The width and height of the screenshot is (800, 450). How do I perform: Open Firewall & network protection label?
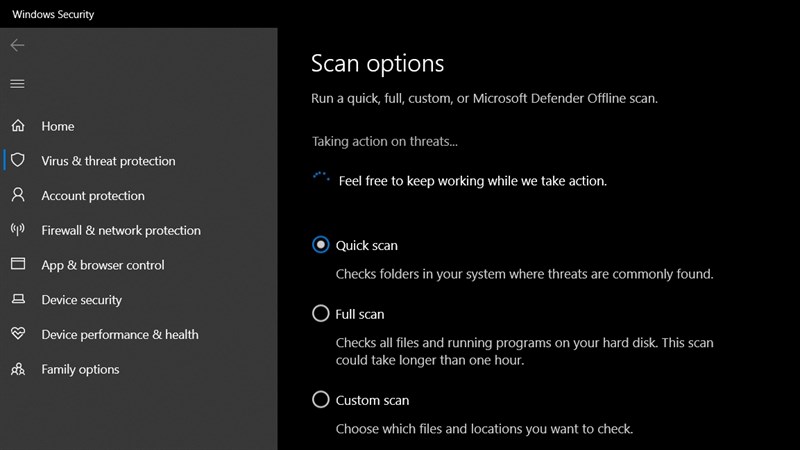tap(121, 230)
